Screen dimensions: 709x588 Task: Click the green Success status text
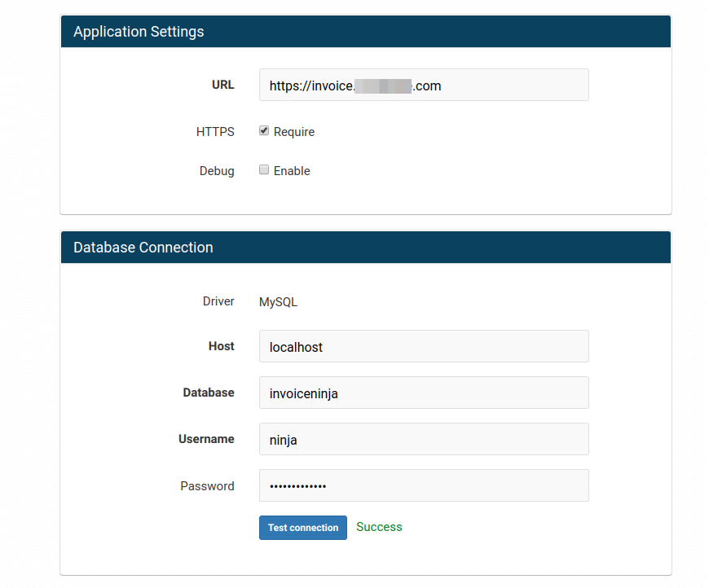[x=379, y=527]
